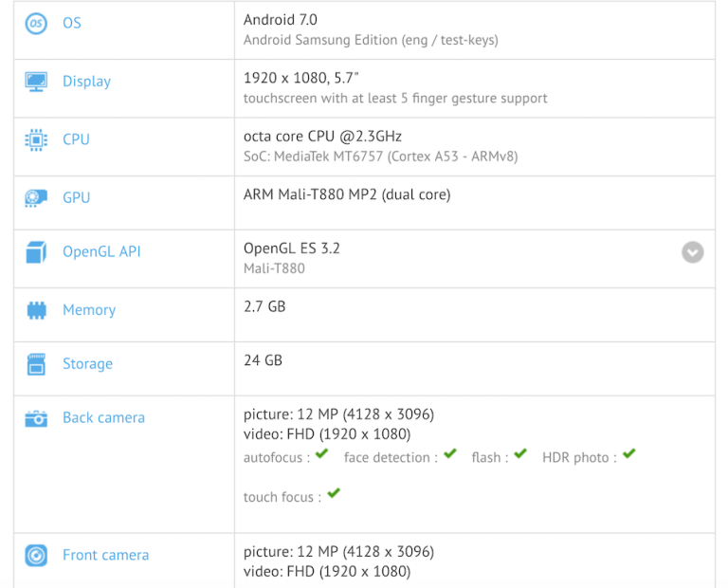Expand the OpenGL ES 3.2 details

tap(693, 252)
